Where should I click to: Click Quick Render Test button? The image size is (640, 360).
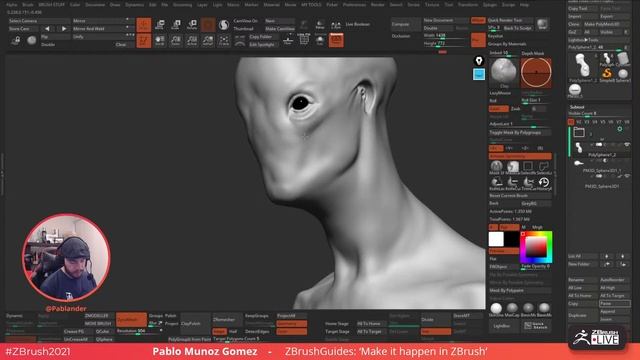(510, 20)
